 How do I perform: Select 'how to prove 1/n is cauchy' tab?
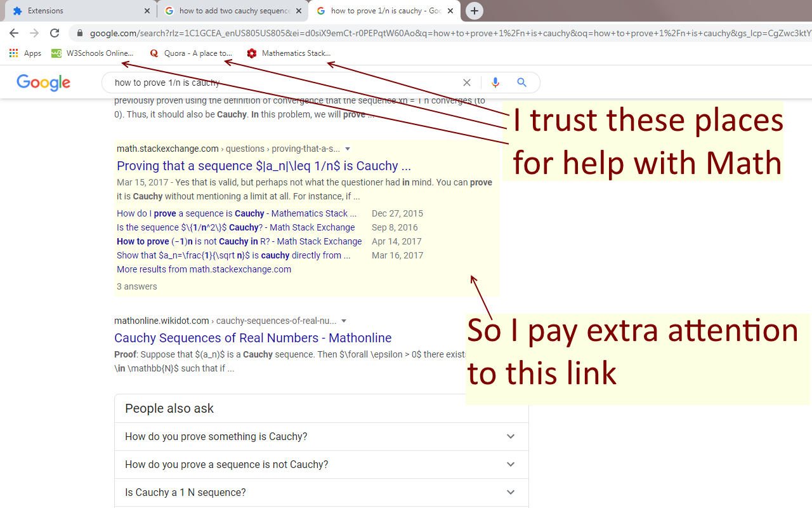384,11
